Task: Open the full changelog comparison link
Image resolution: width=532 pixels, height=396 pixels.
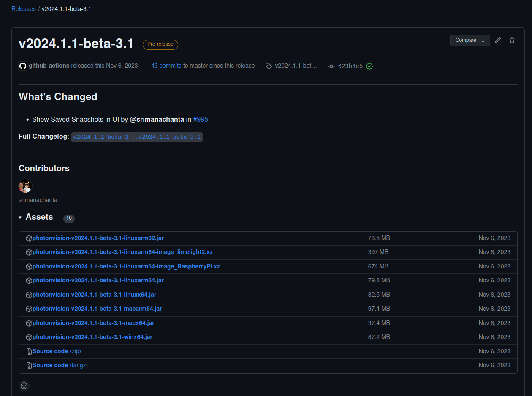Action: (137, 137)
